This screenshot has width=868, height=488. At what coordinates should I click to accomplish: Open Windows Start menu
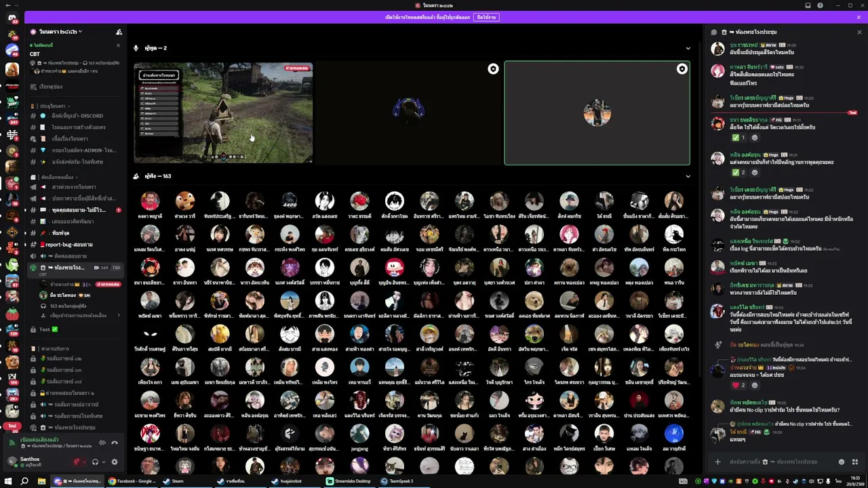9,481
